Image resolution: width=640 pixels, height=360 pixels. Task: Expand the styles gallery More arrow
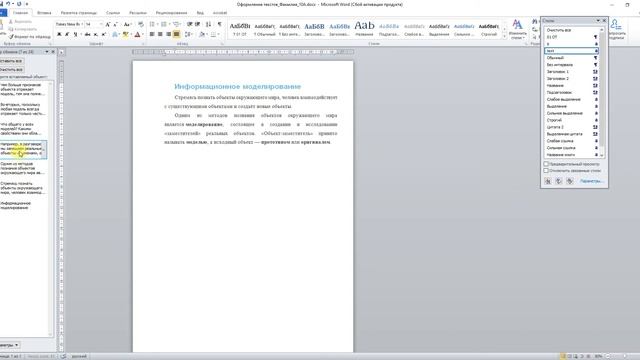[x=504, y=36]
